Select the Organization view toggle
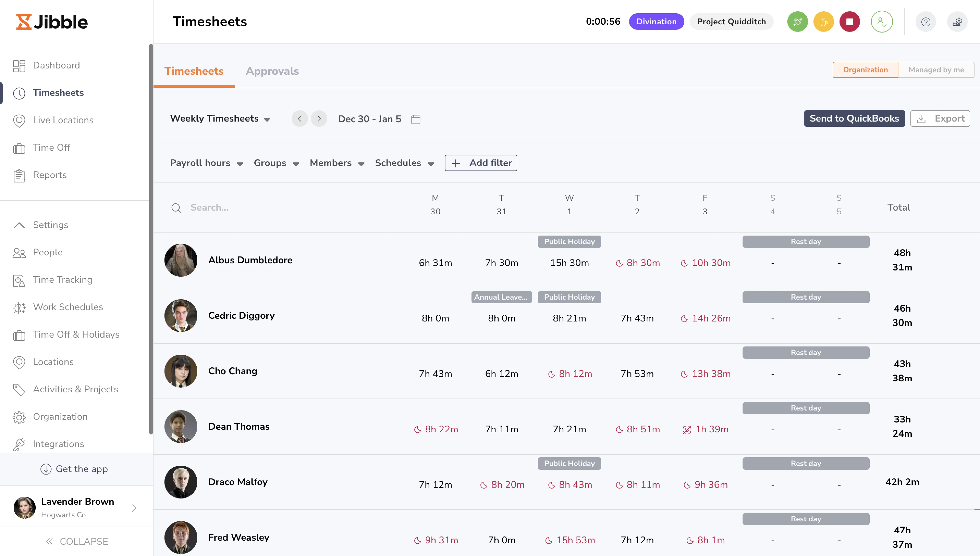 (865, 70)
